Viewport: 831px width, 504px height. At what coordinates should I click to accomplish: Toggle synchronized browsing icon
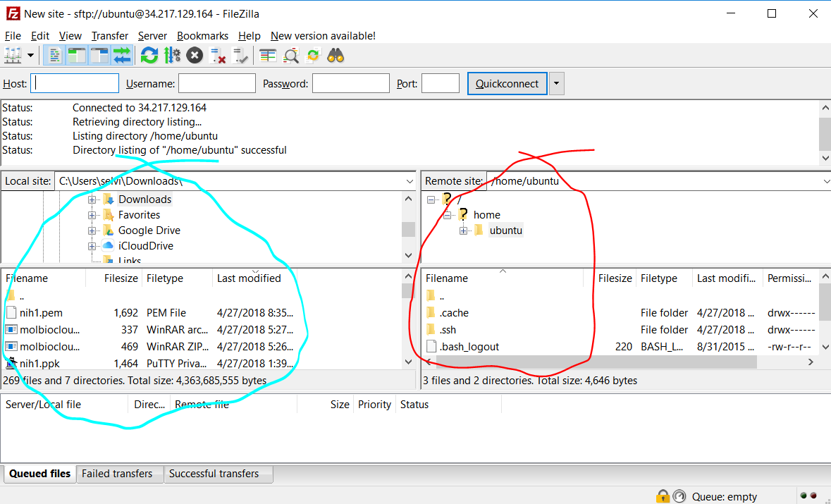point(313,55)
